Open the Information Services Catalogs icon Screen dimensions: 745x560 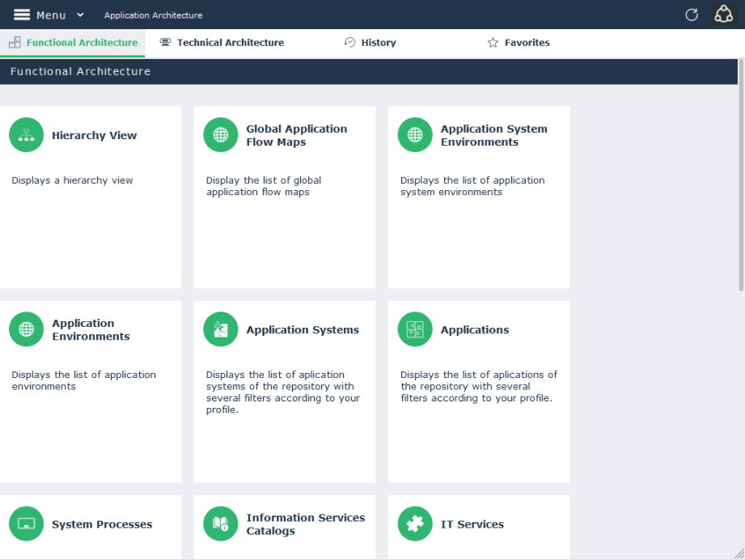221,524
